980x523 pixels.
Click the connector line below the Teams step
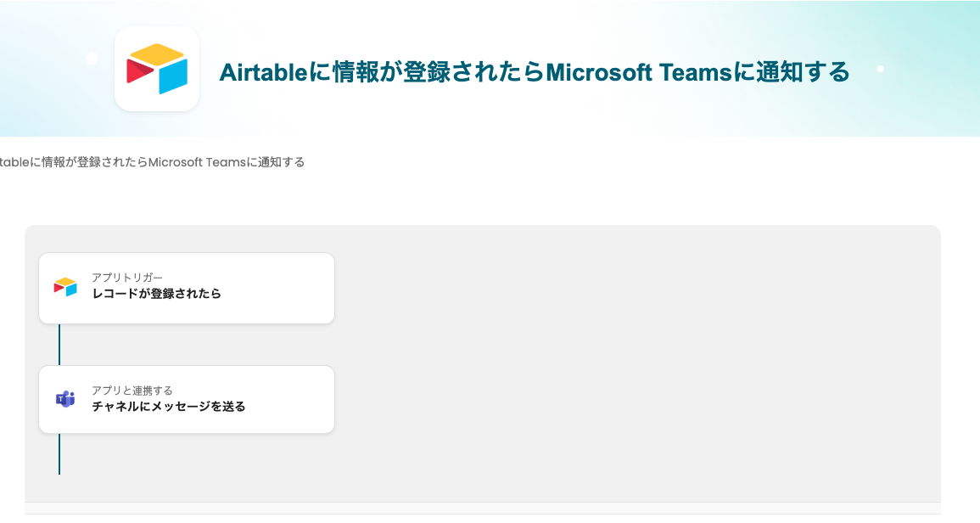coord(59,454)
